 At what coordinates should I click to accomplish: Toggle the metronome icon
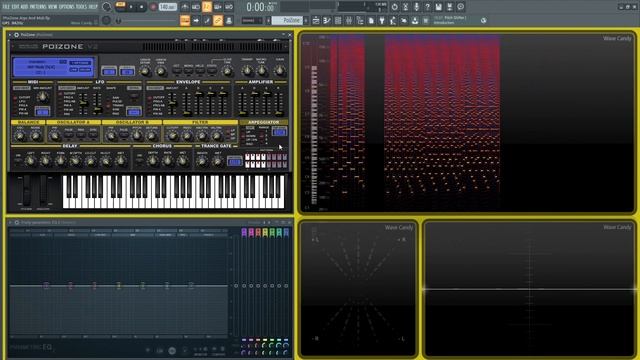[185, 7]
